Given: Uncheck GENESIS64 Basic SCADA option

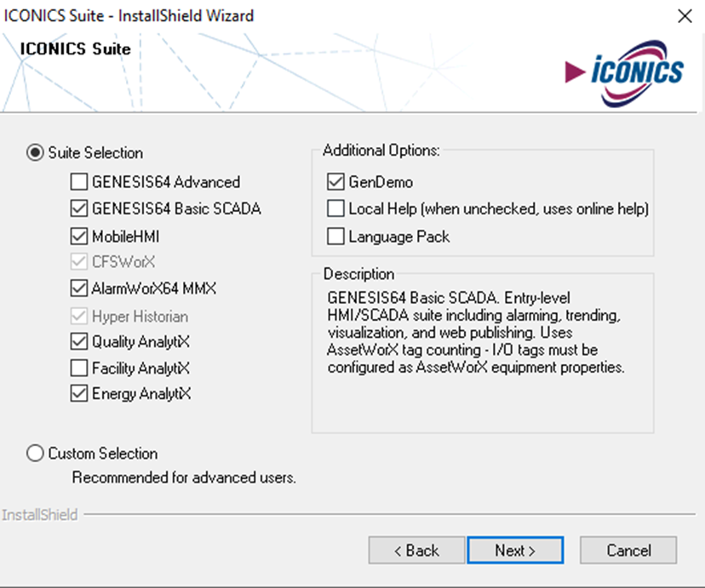Looking at the screenshot, I should [79, 208].
